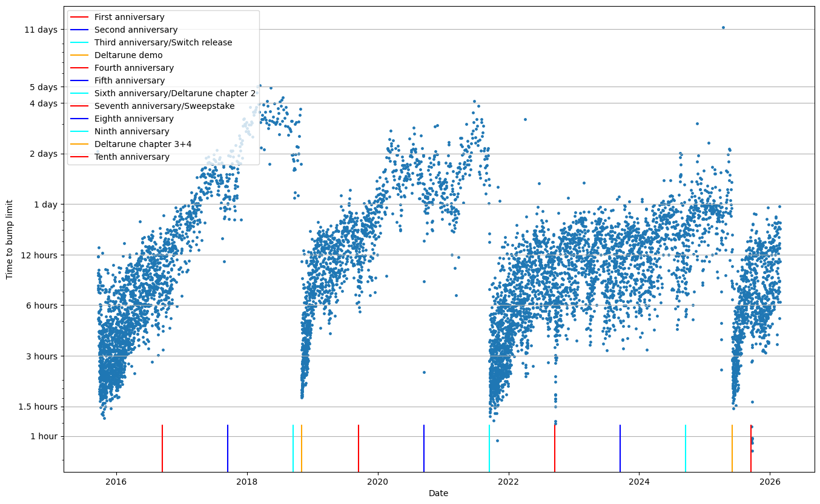820x504 pixels.
Task: Click the '5 days' y-axis label
Action: click(44, 87)
